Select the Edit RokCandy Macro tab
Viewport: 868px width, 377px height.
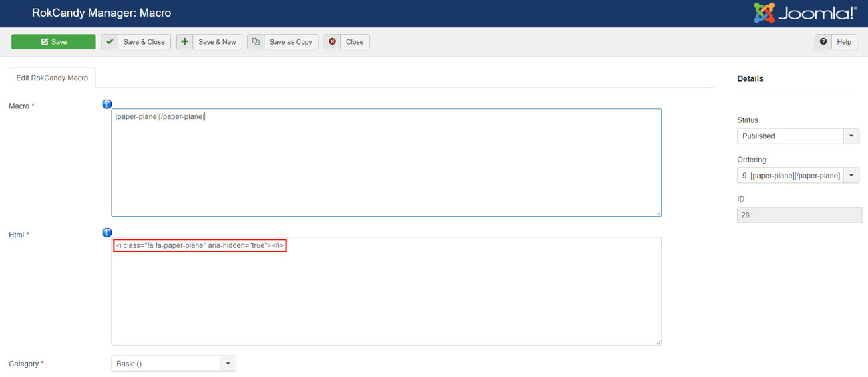[x=52, y=78]
